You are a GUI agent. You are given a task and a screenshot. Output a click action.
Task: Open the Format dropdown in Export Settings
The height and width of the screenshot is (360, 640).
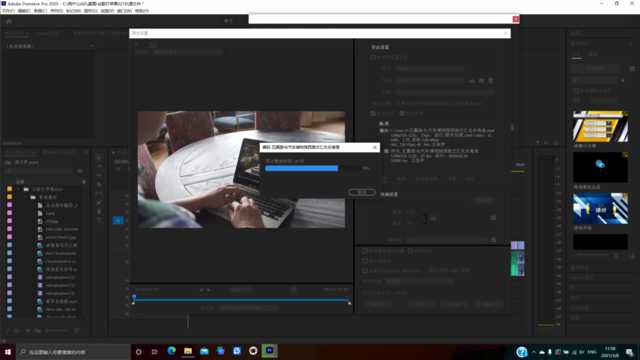click(429, 69)
